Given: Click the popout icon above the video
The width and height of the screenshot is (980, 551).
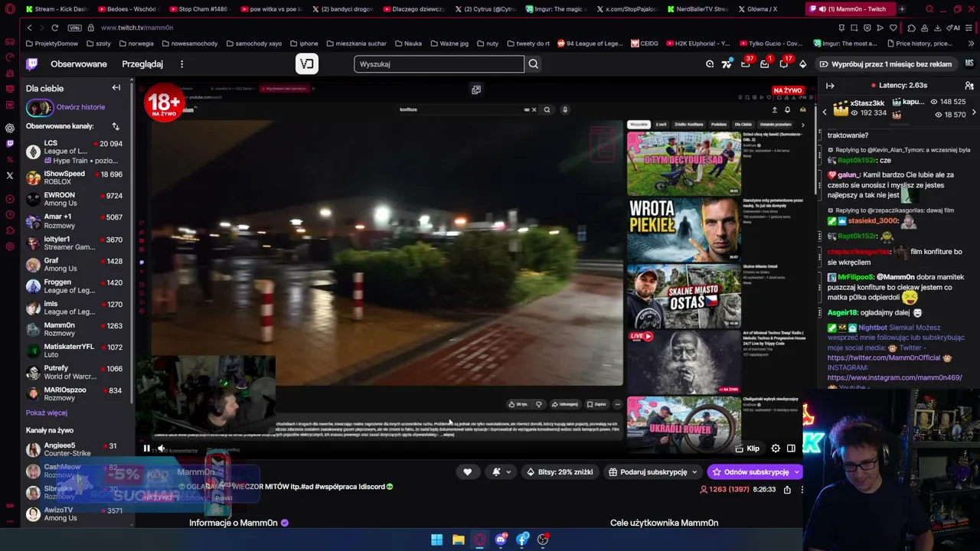Looking at the screenshot, I should (476, 90).
